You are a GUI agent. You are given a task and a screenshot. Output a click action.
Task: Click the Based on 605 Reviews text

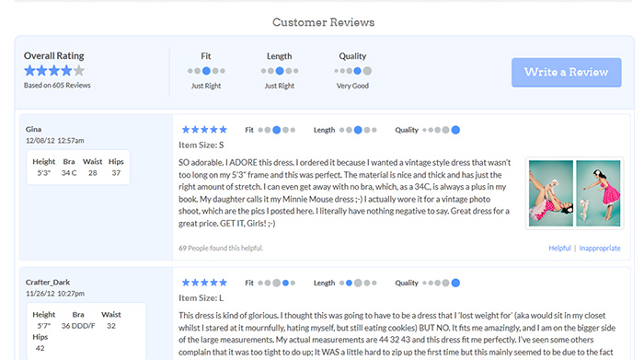tap(57, 86)
